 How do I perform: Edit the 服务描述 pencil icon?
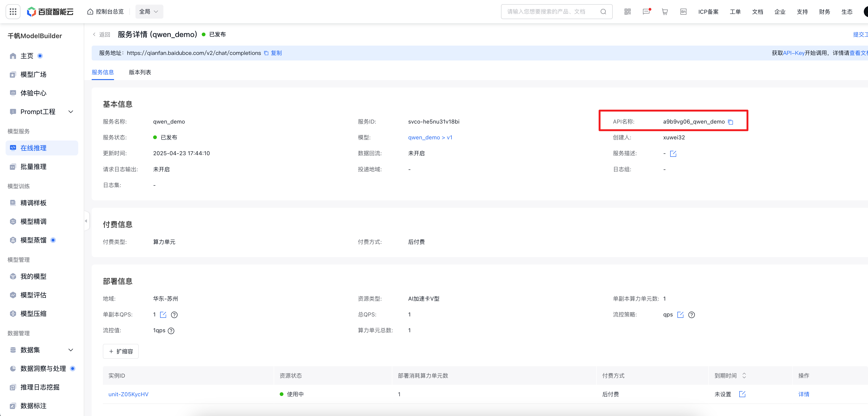click(673, 154)
